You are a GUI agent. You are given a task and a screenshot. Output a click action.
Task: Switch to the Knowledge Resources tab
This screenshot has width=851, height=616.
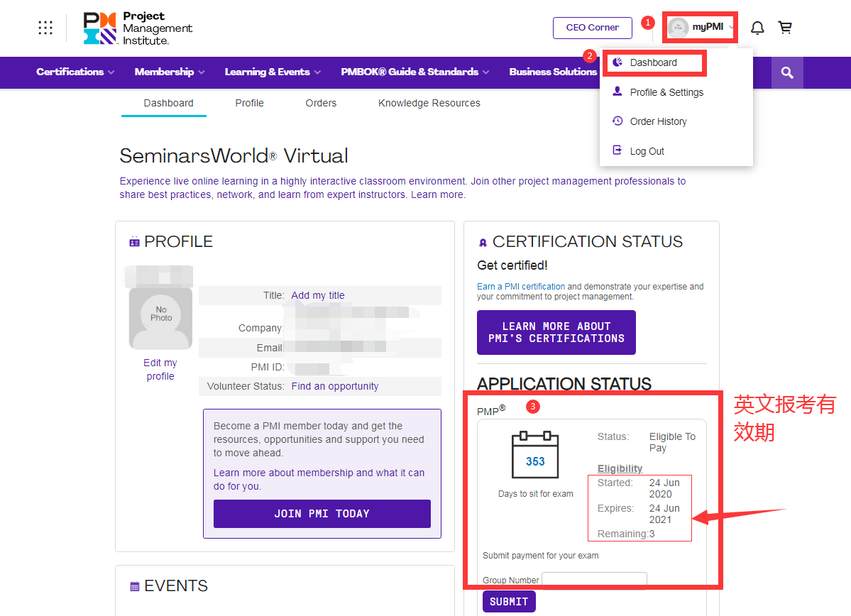click(429, 103)
